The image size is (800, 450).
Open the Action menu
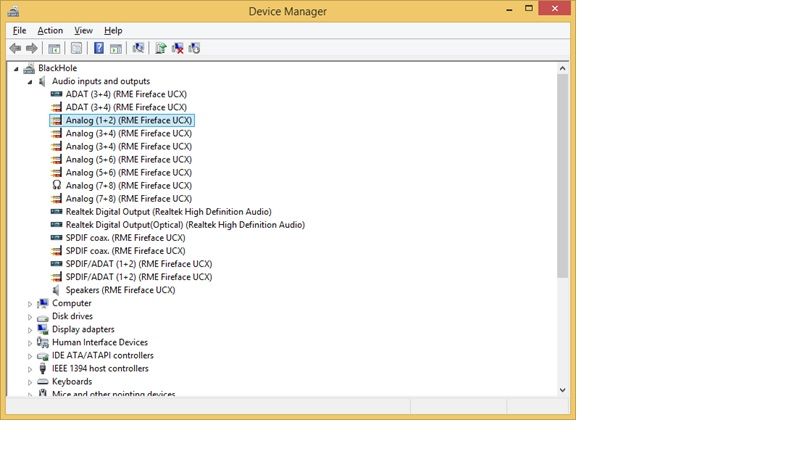pyautogui.click(x=50, y=31)
